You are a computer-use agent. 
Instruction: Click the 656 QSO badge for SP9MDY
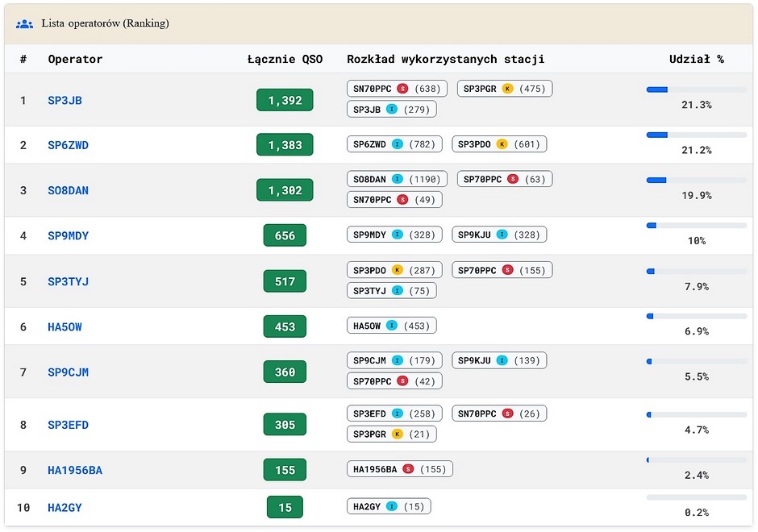(x=285, y=235)
